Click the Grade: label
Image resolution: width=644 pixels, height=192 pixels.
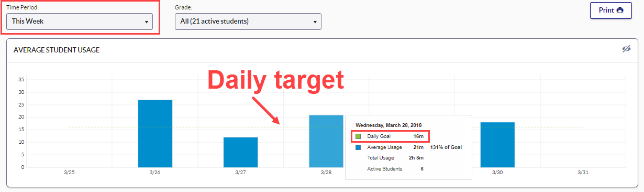tap(183, 8)
